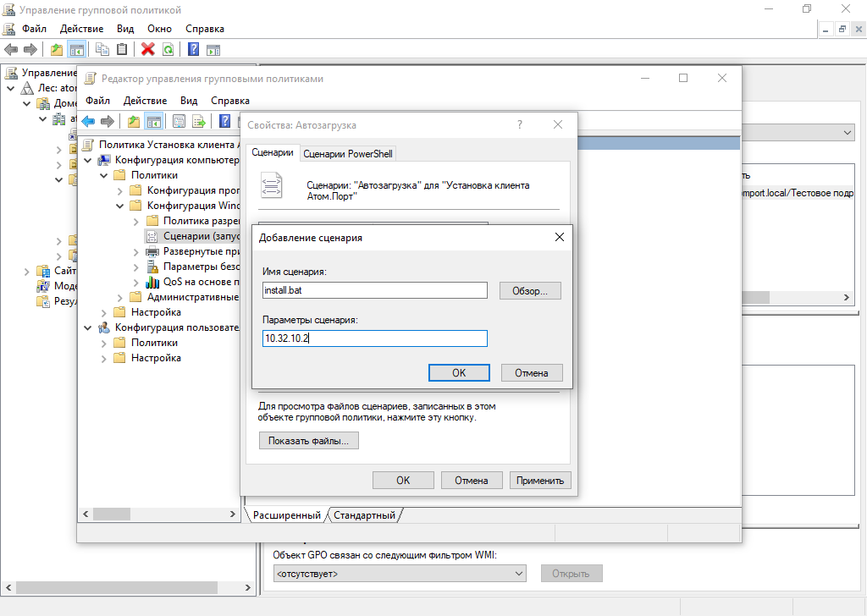This screenshot has height=616, width=867.
Task: Click the 'Параметры сценария' input field
Action: click(x=374, y=338)
